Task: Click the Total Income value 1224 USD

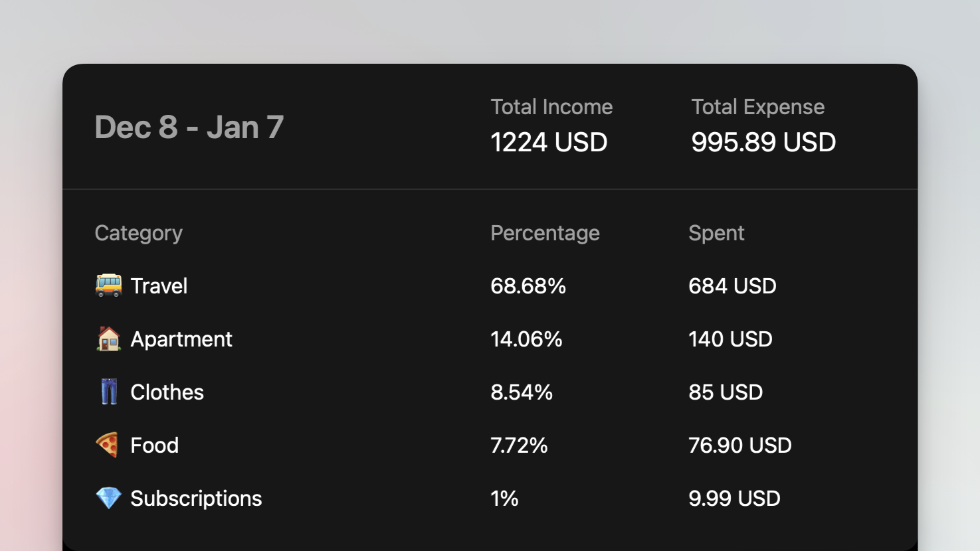Action: click(x=549, y=142)
